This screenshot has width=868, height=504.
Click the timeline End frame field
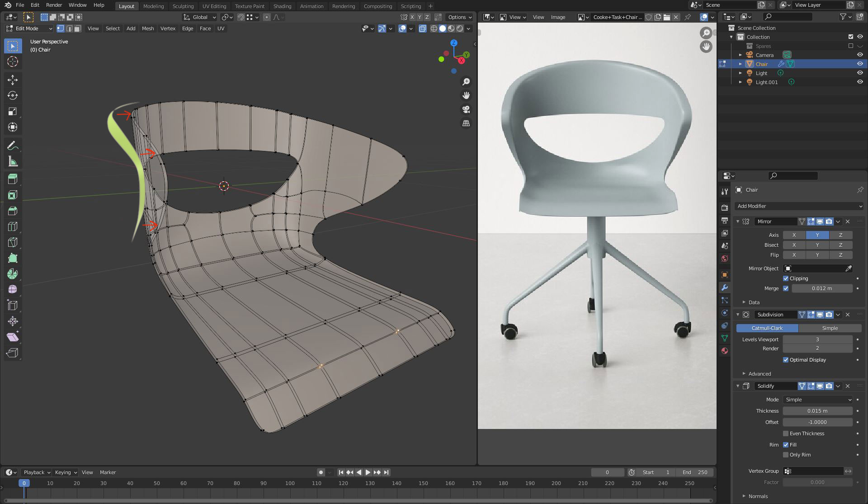(695, 472)
